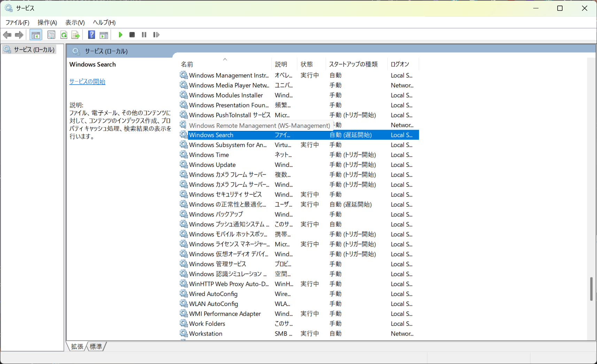Select Windows プッシュ通知システム service
597x364 pixels.
(x=299, y=224)
